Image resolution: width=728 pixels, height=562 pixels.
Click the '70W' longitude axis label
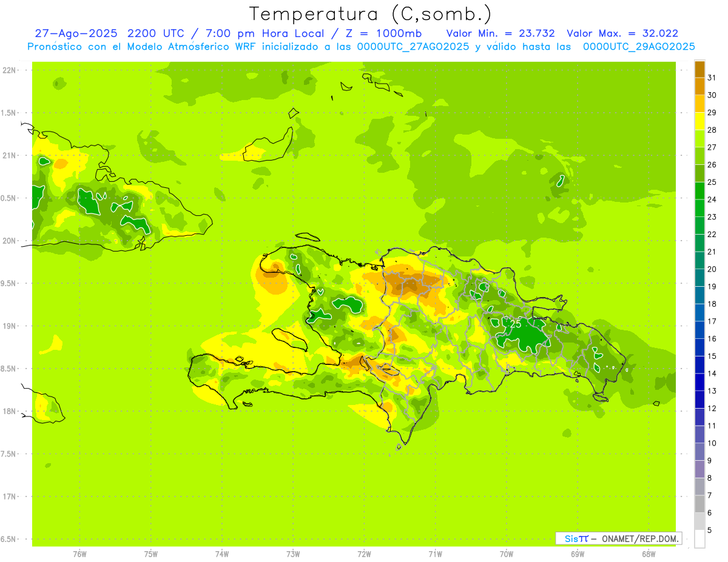tap(507, 554)
